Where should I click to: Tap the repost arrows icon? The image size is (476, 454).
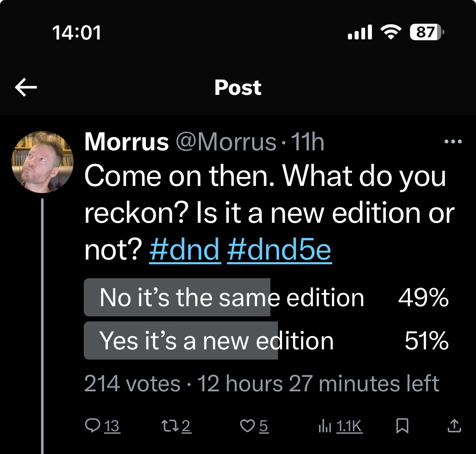(x=170, y=425)
